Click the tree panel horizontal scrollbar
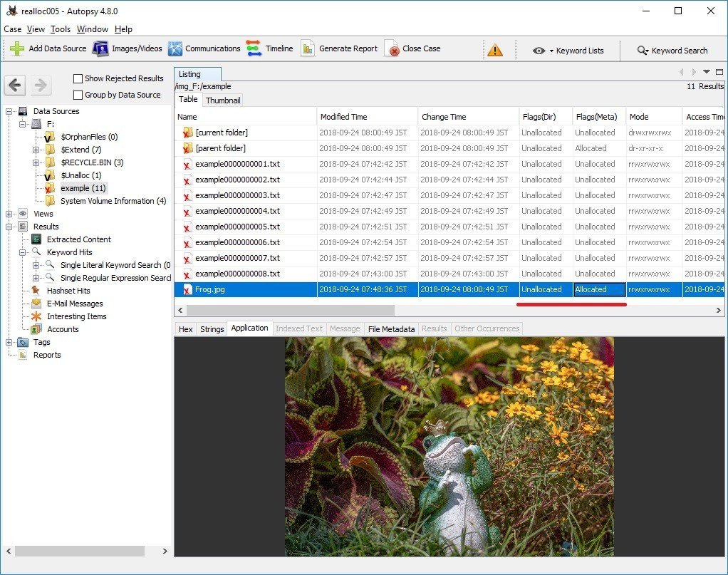 coord(79,551)
